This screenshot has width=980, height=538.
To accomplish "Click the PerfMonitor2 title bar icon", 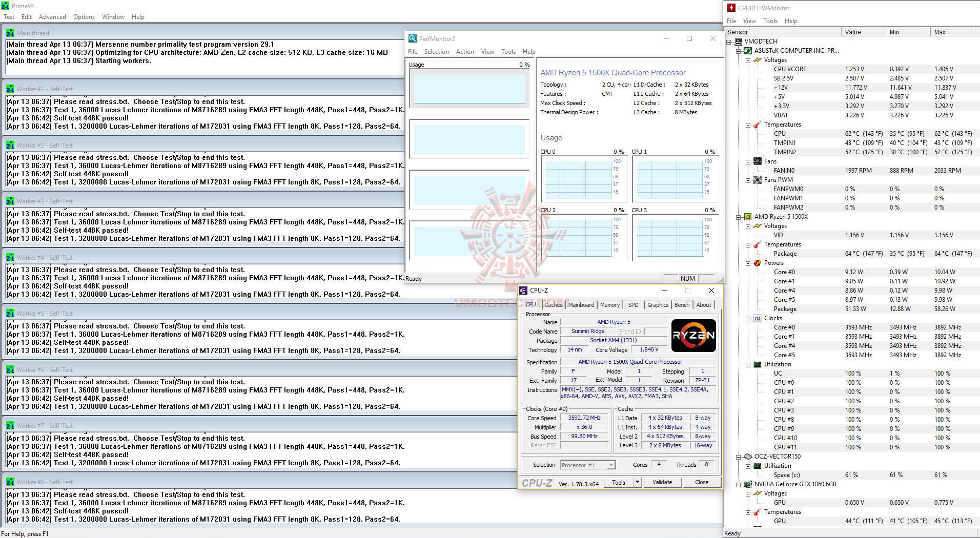I will click(x=413, y=38).
